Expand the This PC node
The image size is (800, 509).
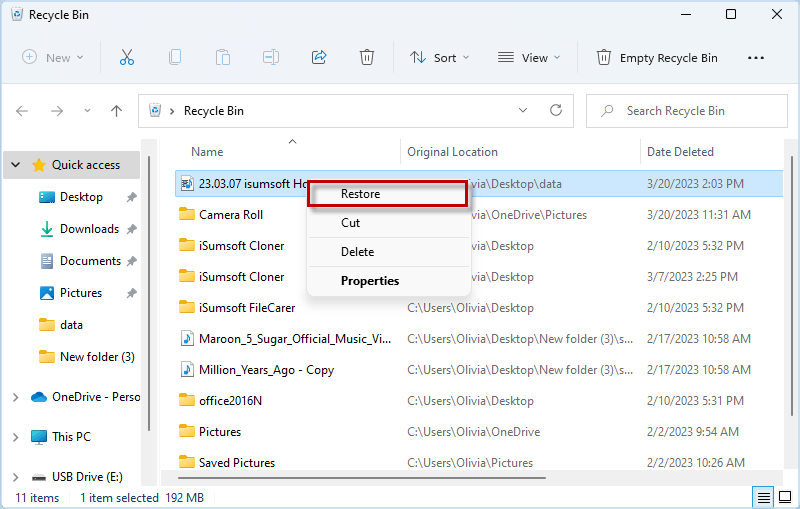[x=15, y=437]
